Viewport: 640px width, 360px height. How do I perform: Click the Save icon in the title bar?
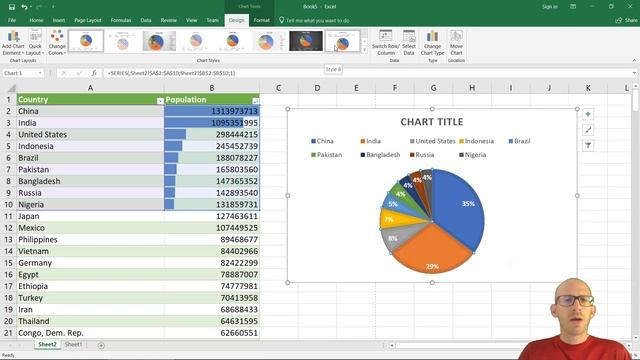(12, 7)
